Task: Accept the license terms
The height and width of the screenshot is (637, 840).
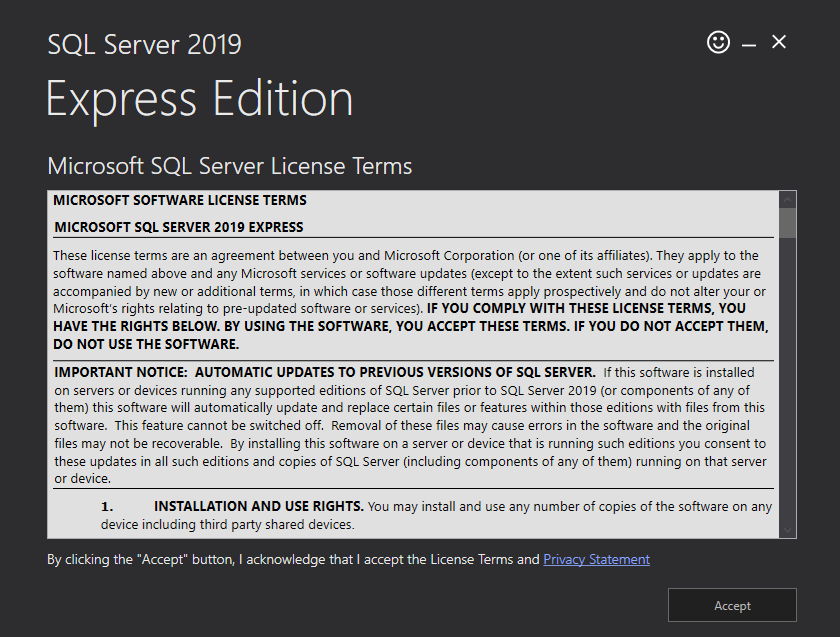Action: click(732, 605)
